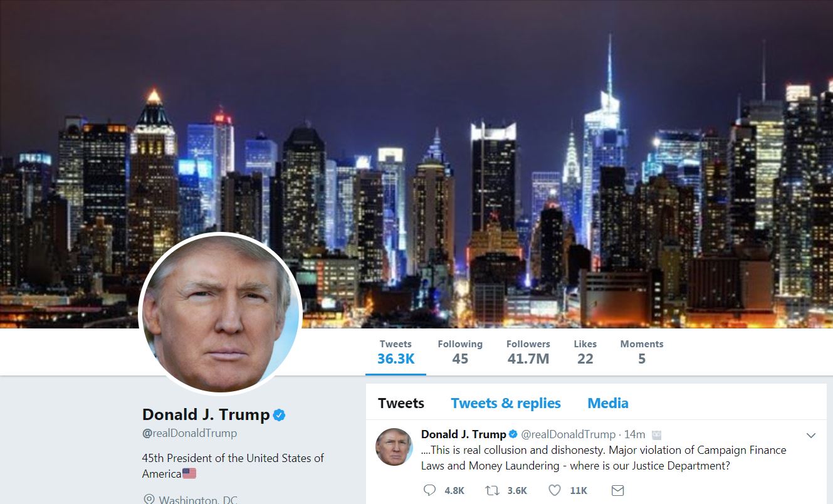
Task: Like the tweet with heart icon
Action: pos(555,490)
